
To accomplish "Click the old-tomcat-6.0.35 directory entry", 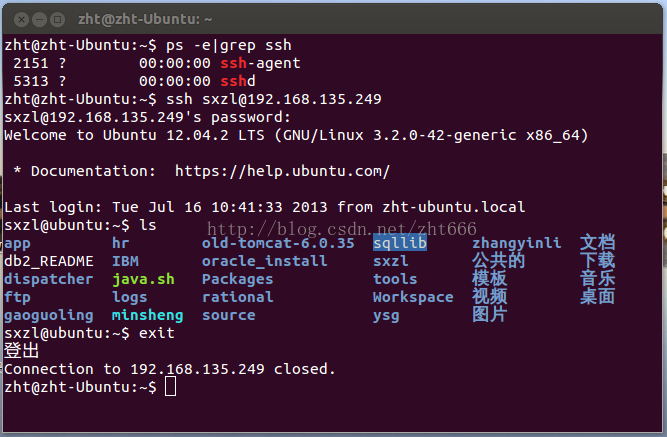I will 278,243.
